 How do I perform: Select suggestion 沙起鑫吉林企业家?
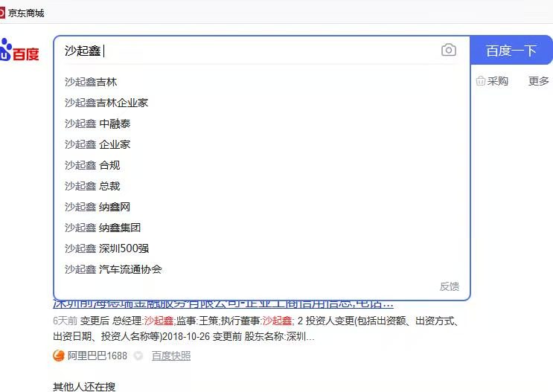pos(106,103)
